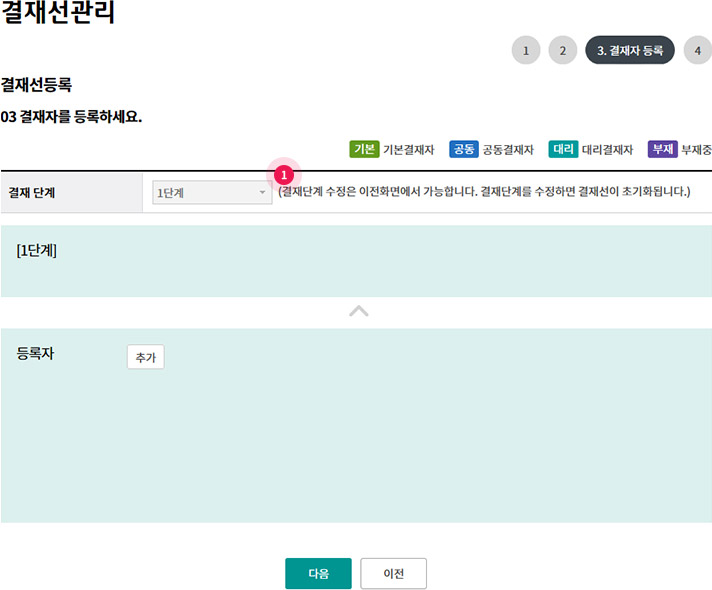Screen dimensions: 712x590
Task: Click the green 기본 legend badge
Action: pos(363,150)
